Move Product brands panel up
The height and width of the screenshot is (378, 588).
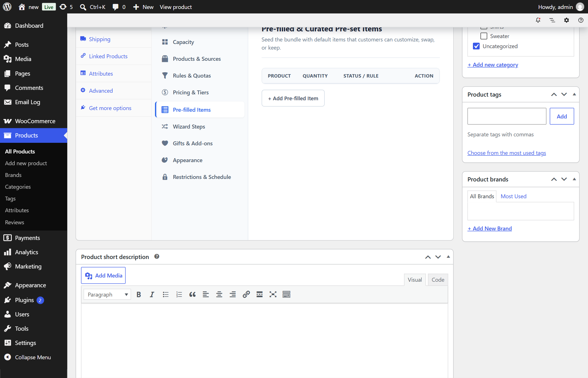coord(554,179)
